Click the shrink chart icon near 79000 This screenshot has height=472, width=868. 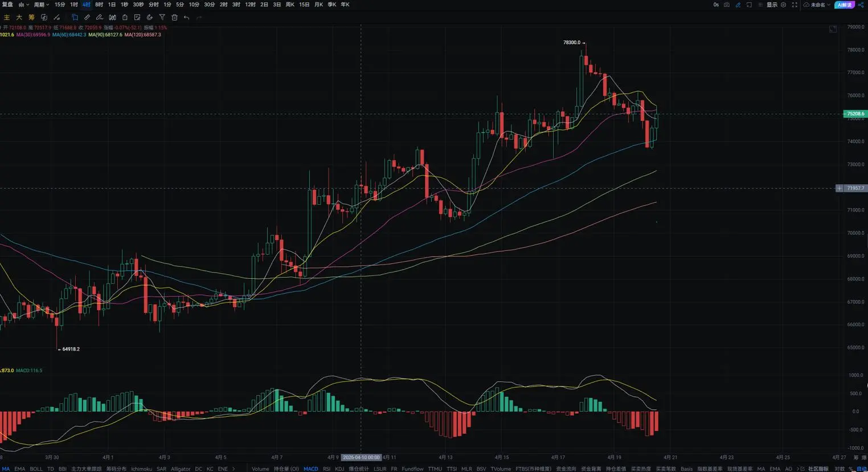coord(833,29)
